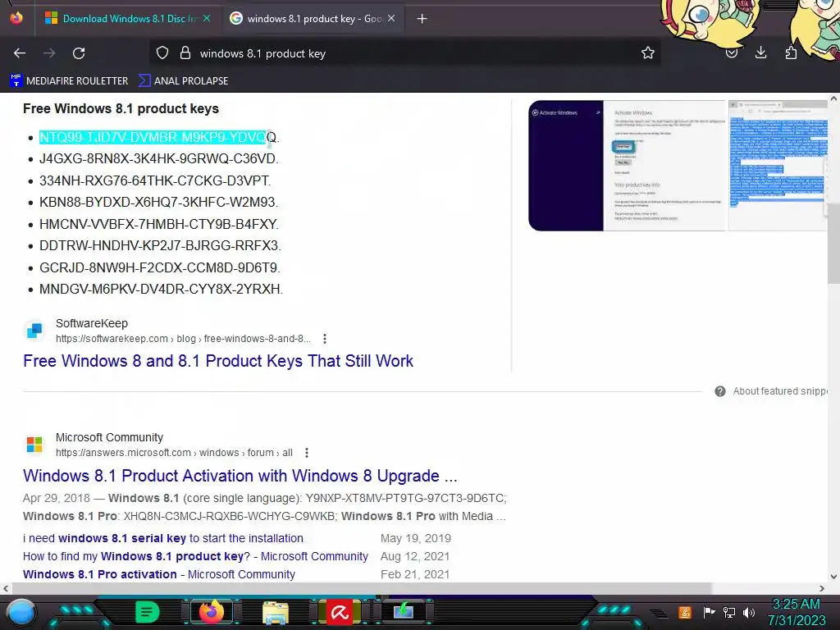Viewport: 840px width, 630px height.
Task: Open the shield tracking protection icon
Action: coord(162,53)
